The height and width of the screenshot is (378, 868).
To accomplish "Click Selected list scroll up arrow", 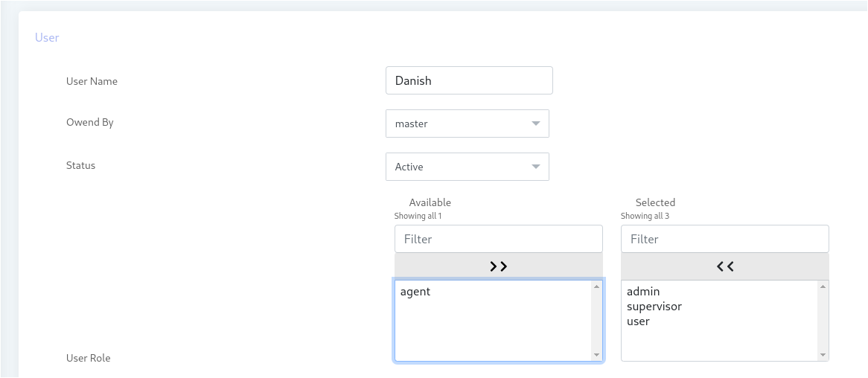I will 823,286.
